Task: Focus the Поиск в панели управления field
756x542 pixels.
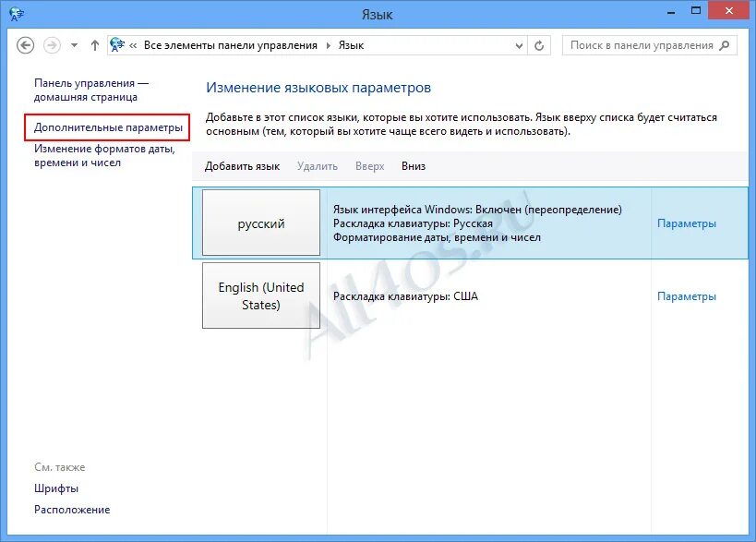Action: point(649,45)
